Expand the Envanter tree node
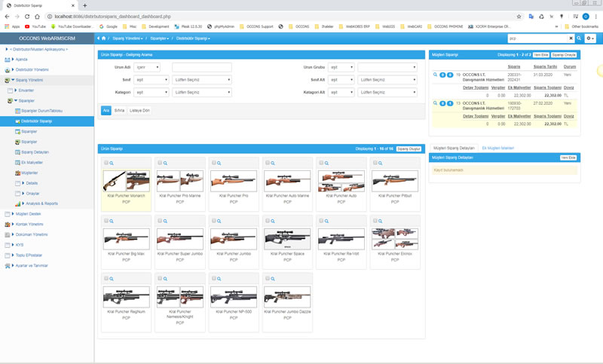The image size is (603, 364). click(16, 90)
